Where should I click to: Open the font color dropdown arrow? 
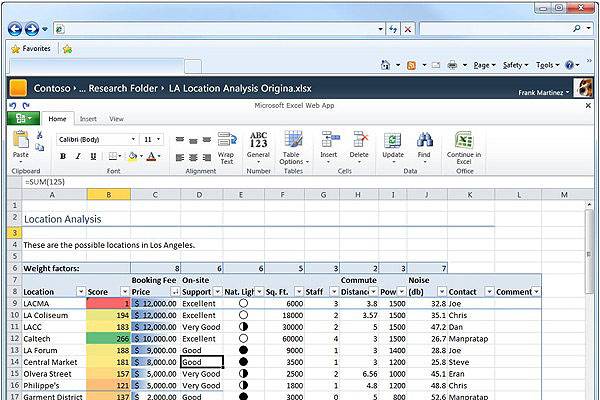point(159,156)
